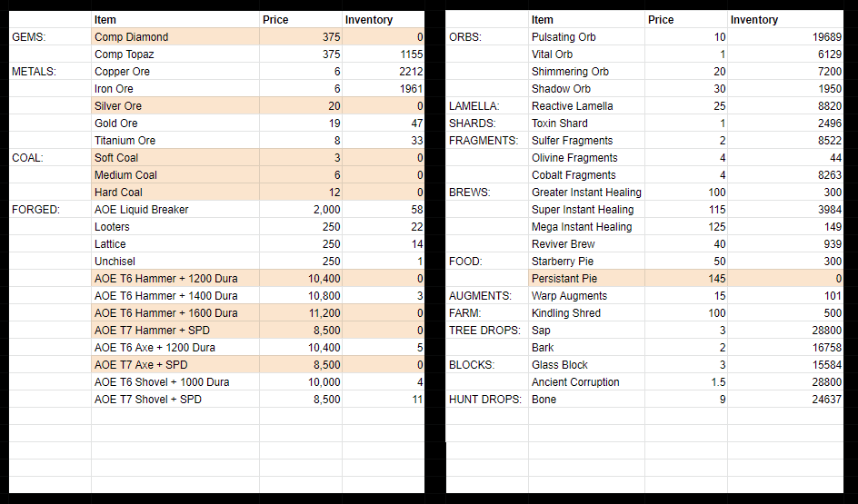Select the Pulsating Orb item cell
Viewport: 858px width, 504px height.
click(x=586, y=37)
